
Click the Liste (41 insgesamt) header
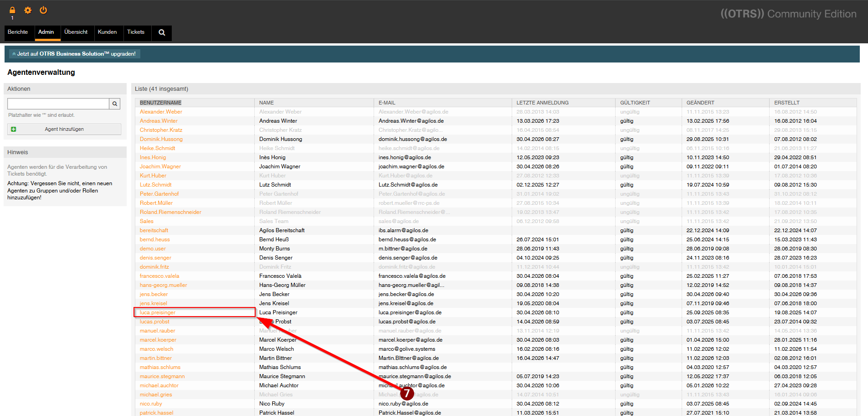[161, 89]
